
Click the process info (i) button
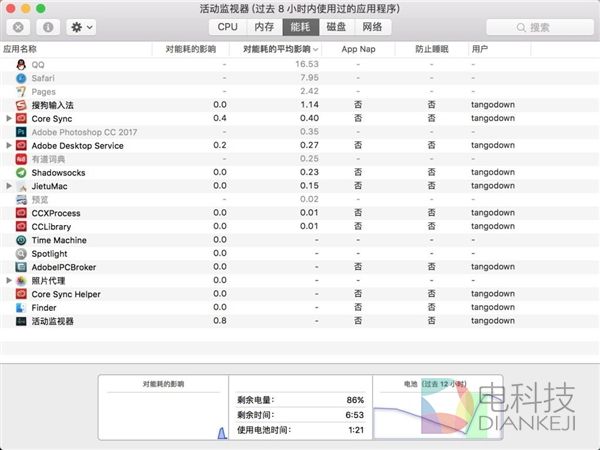[48, 27]
